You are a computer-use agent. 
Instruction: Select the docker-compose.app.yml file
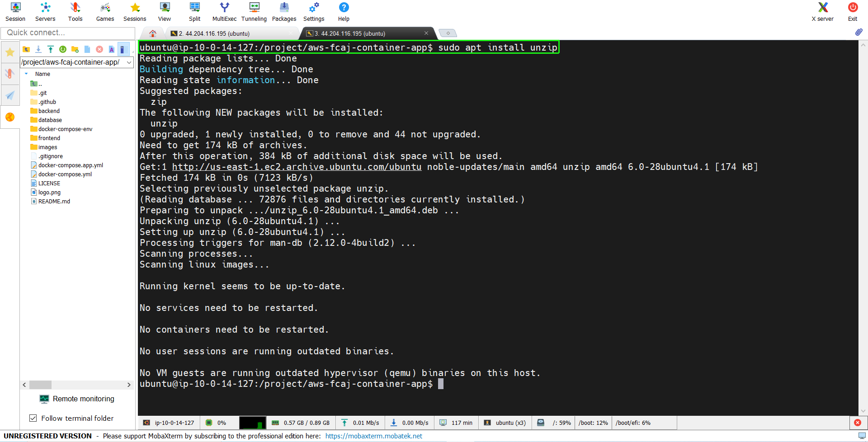pos(66,165)
